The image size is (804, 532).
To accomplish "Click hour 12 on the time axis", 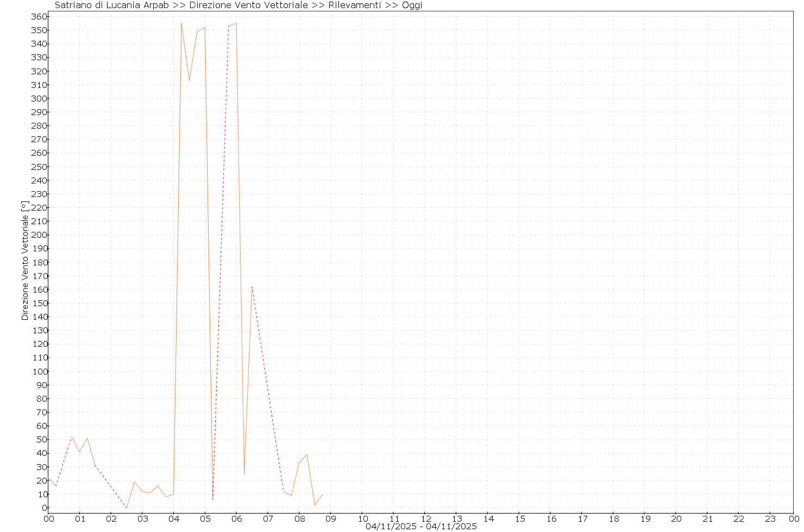I will [426, 519].
